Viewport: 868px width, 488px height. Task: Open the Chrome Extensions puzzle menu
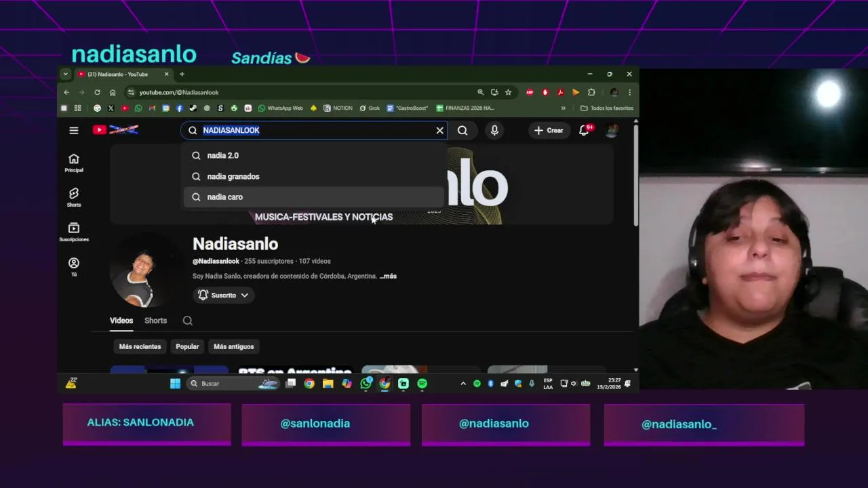tap(591, 92)
